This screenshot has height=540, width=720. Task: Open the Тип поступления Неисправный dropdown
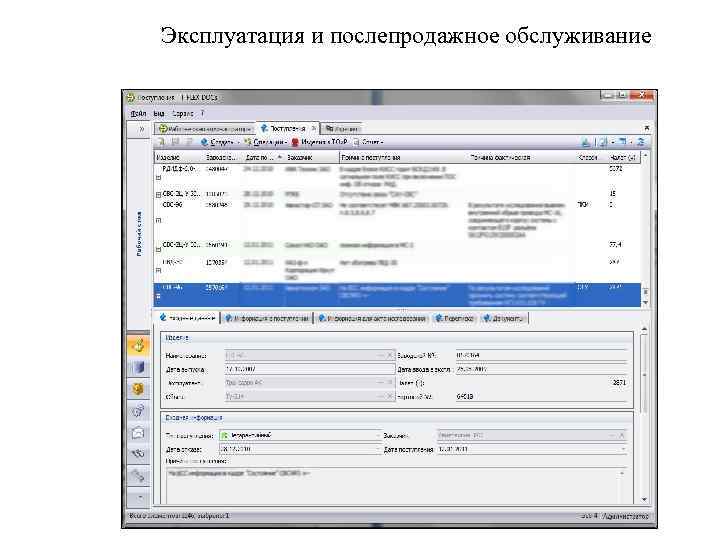point(378,435)
